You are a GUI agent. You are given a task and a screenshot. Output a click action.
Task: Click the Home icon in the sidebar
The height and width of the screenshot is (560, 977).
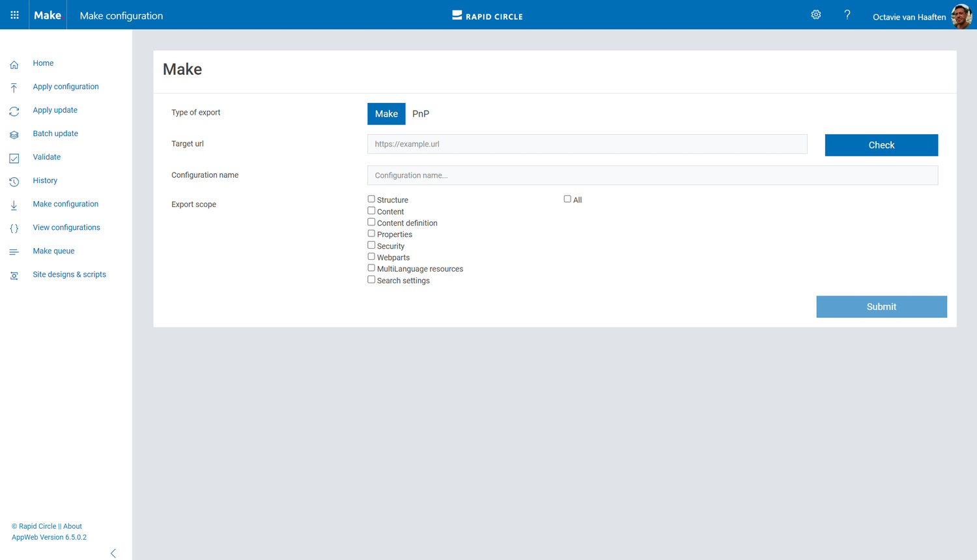tap(14, 63)
